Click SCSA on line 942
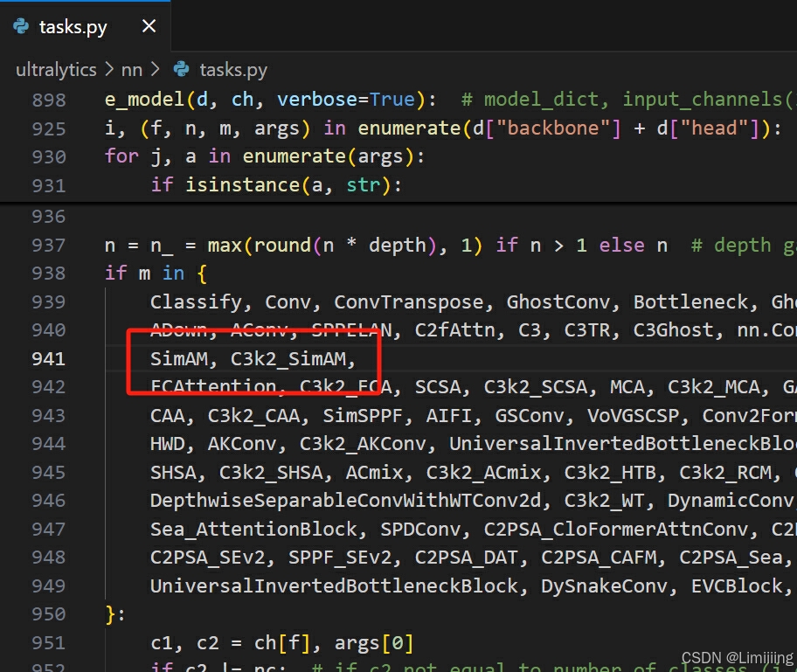The width and height of the screenshot is (797, 672). pos(438,387)
